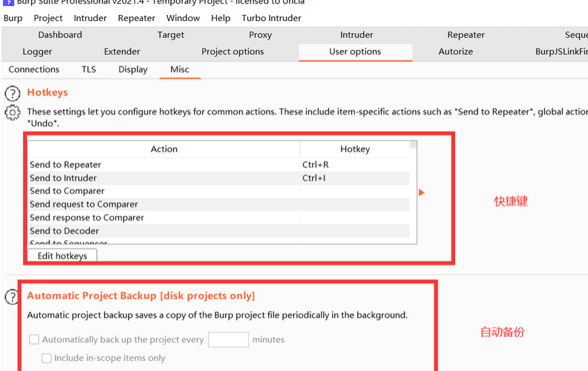Select the User options tab
Image resolution: width=588 pixels, height=371 pixels.
(x=355, y=52)
